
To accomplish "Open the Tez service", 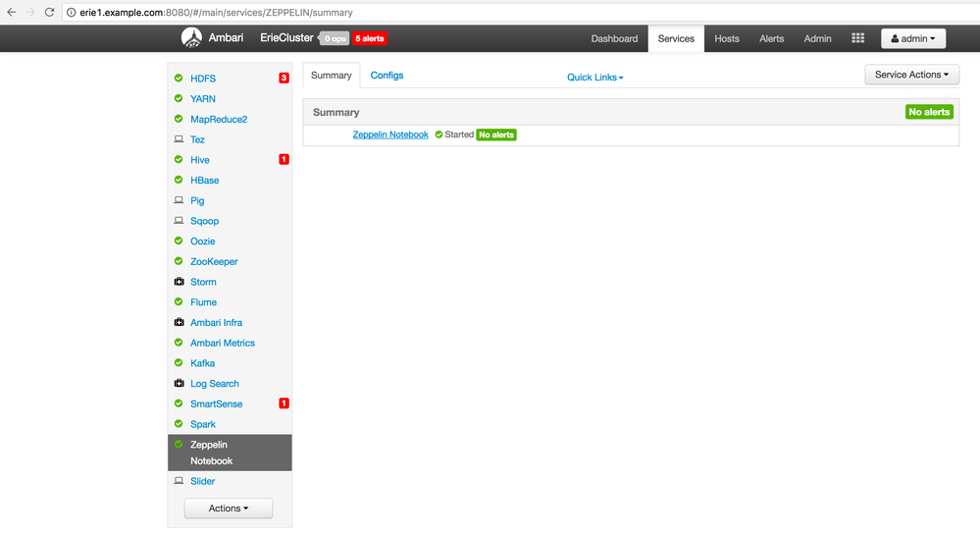I will 197,139.
